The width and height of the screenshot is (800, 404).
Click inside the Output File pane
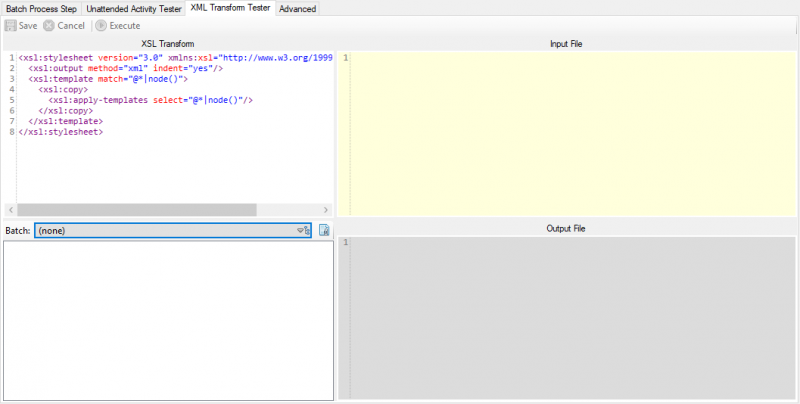coord(566,317)
